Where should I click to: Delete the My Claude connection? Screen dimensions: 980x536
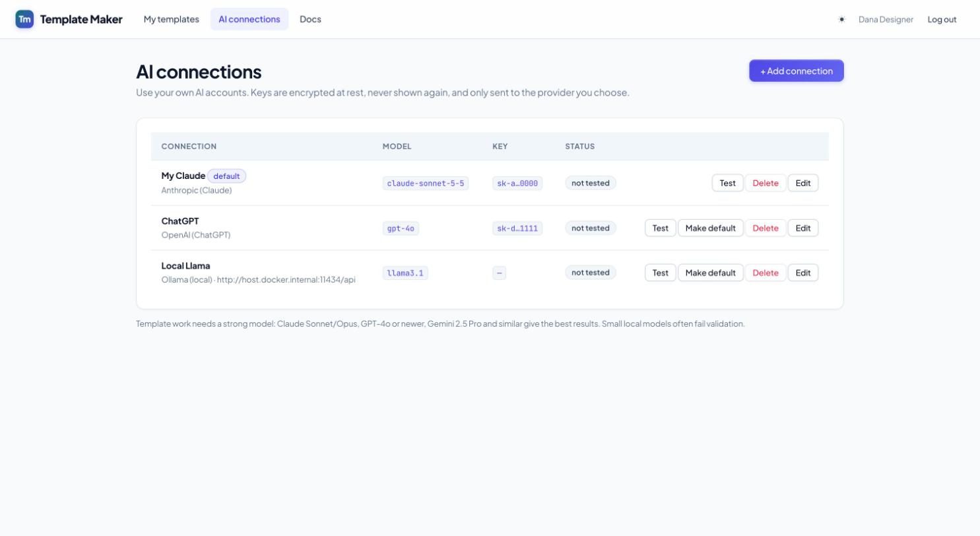point(766,183)
